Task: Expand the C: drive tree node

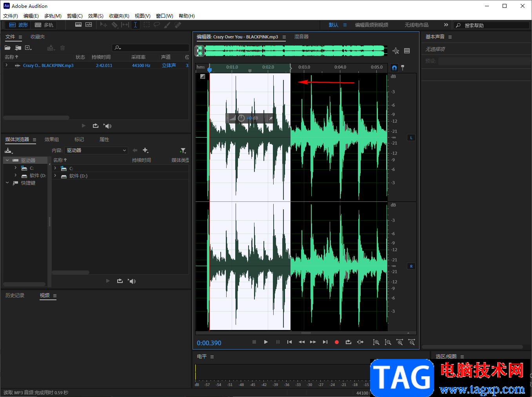Action: point(15,168)
